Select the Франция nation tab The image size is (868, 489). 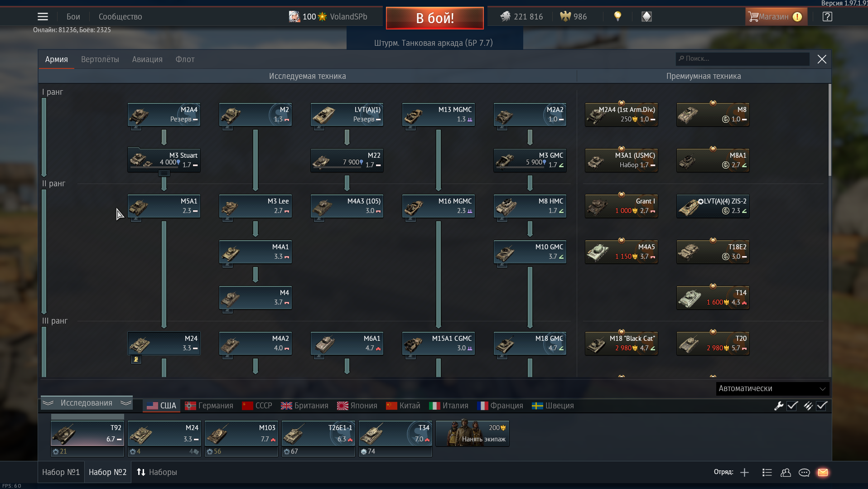[x=501, y=406]
